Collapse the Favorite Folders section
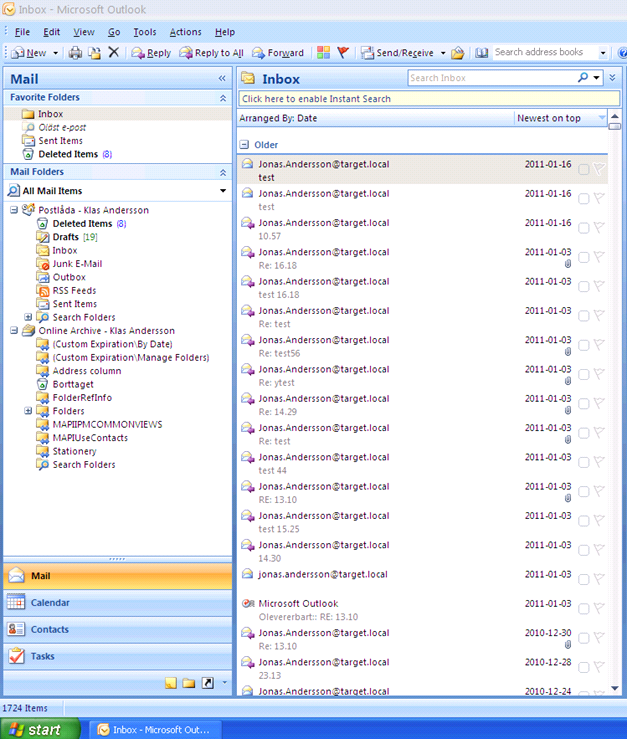Screen dimensions: 627x739 pos(223,98)
